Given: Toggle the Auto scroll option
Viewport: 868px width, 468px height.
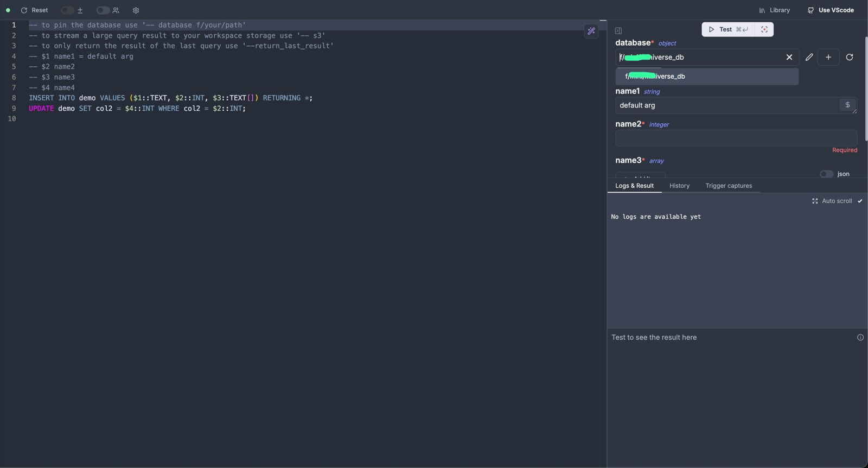Looking at the screenshot, I should coord(860,201).
